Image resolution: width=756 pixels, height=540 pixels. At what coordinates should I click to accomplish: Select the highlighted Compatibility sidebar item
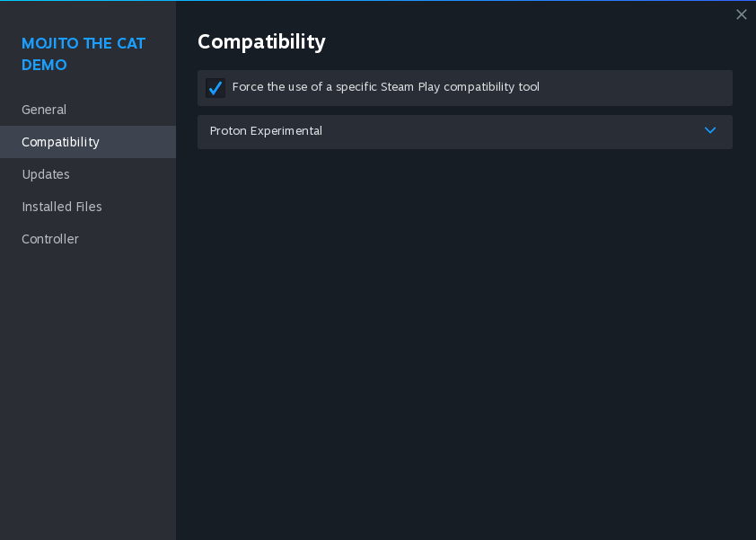(x=61, y=142)
